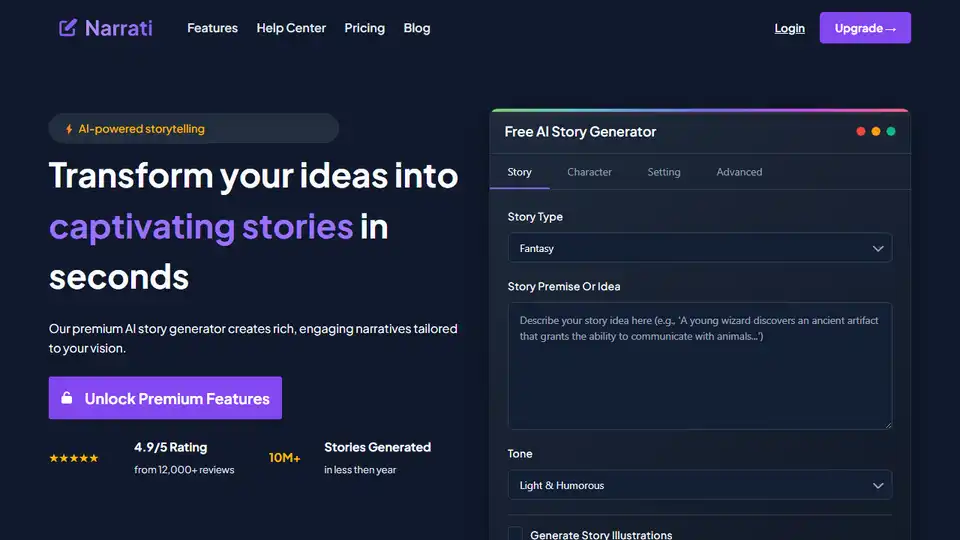The height and width of the screenshot is (540, 960).
Task: Open the Setting tab
Action: tap(663, 172)
